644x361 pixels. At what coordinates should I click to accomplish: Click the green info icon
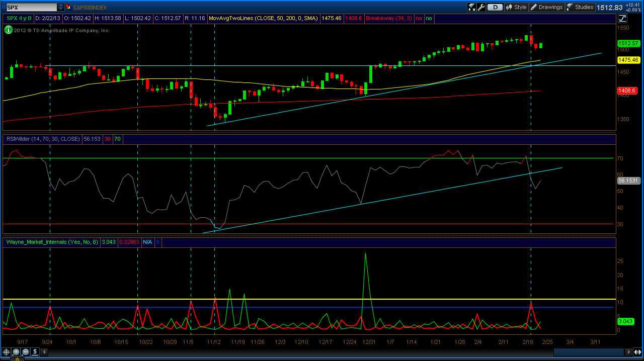click(9, 30)
